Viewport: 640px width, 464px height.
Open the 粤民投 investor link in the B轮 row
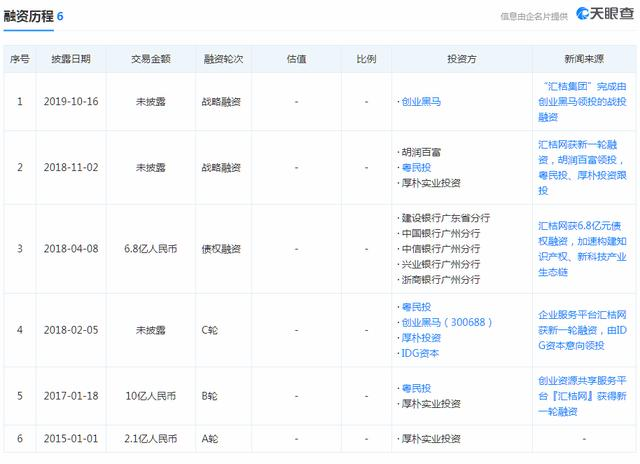pyautogui.click(x=416, y=388)
